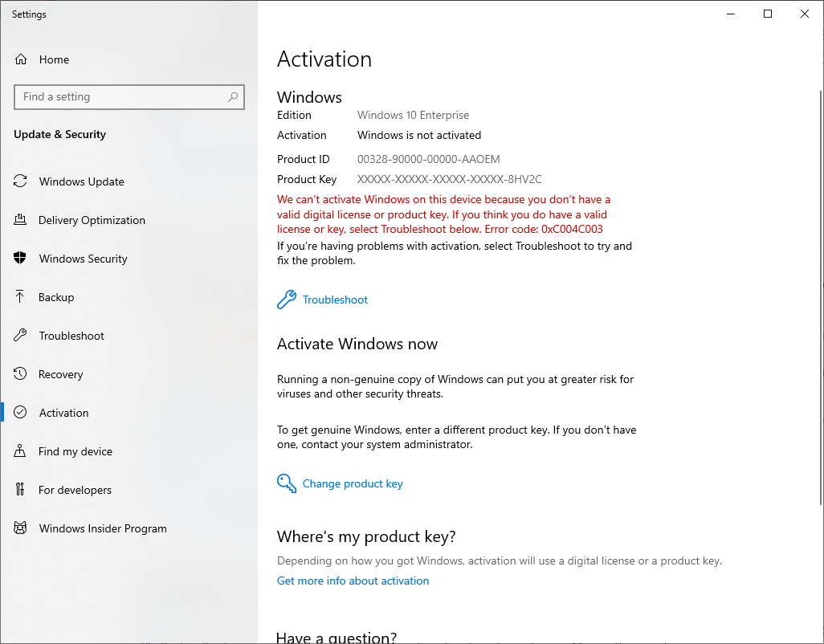Screen dimensions: 824x644
Task: Select Activation in the sidebar
Action: (128, 413)
